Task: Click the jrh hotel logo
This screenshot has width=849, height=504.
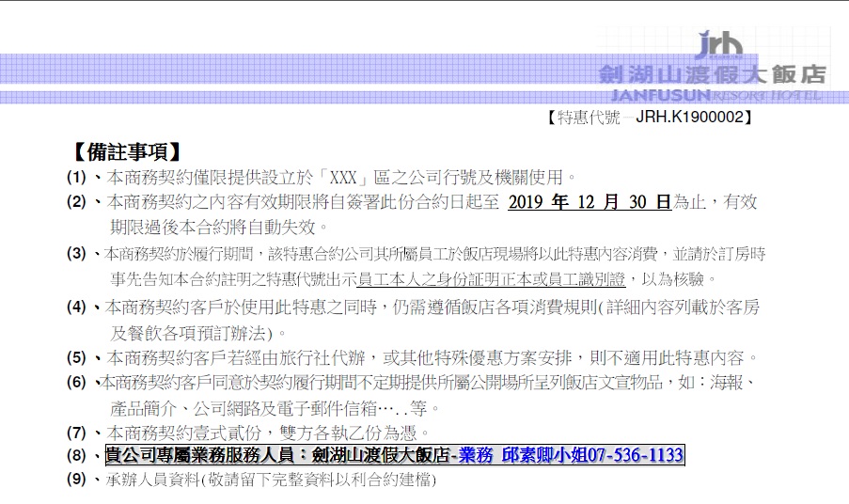Action: (719, 44)
